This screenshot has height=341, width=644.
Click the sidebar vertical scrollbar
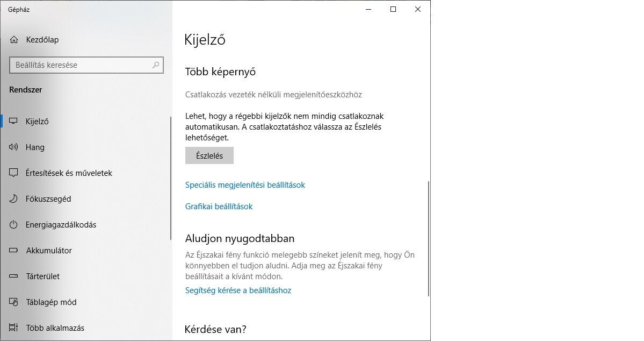pos(170,179)
